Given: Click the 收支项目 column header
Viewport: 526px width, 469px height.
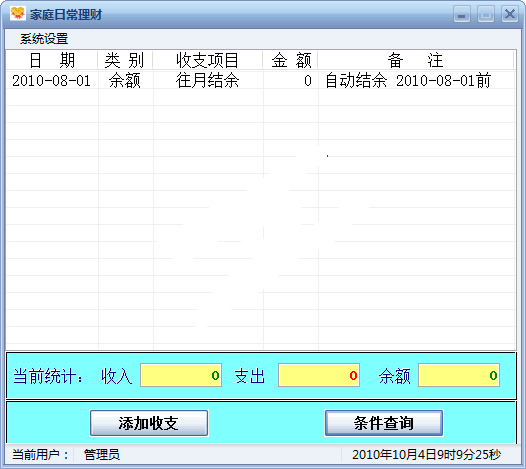Looking at the screenshot, I should 208,60.
